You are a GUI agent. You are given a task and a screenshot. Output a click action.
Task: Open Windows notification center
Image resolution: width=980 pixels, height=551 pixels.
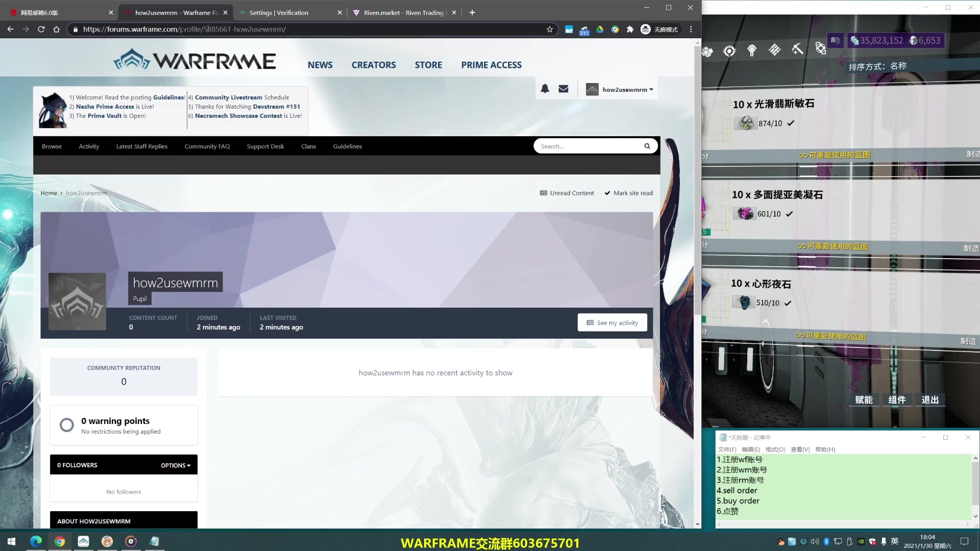click(x=964, y=541)
